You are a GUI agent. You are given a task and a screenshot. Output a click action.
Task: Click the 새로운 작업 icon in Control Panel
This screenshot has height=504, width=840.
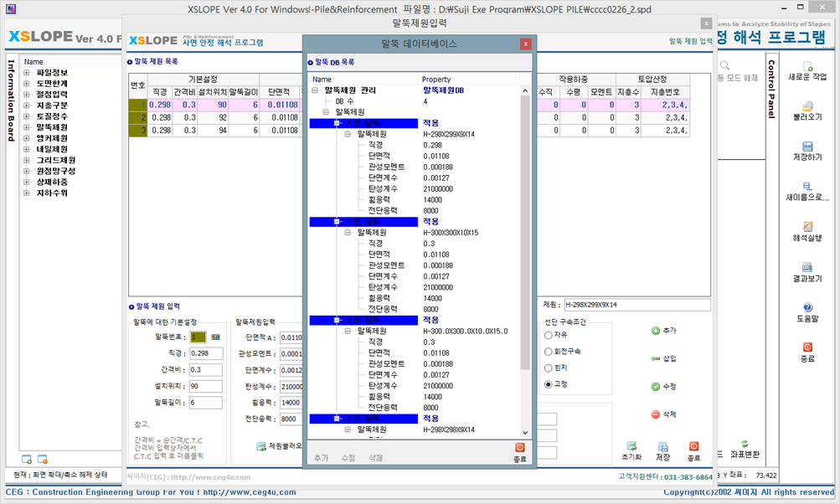pyautogui.click(x=807, y=67)
